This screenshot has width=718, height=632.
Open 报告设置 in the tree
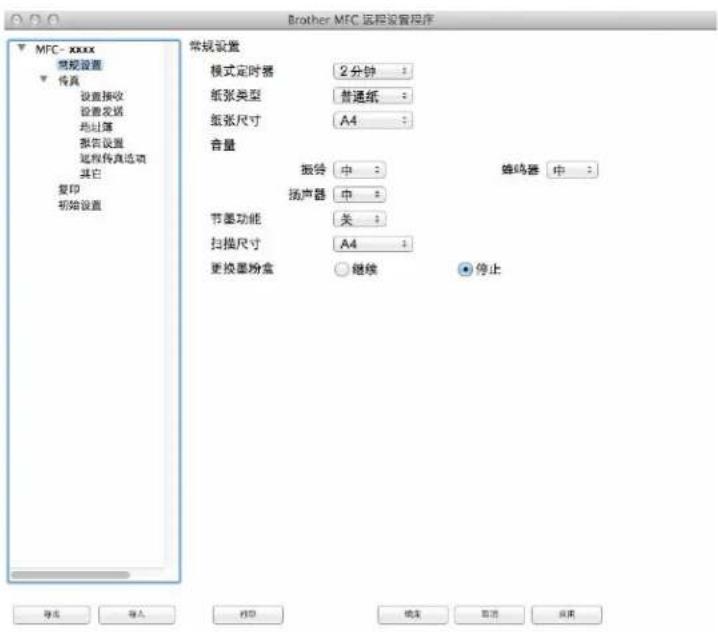click(x=102, y=143)
